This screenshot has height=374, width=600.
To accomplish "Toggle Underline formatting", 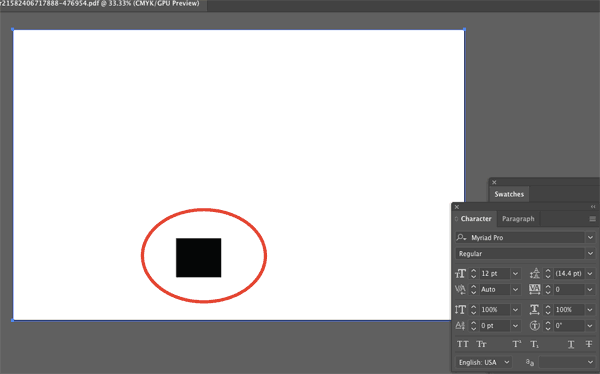I will pyautogui.click(x=571, y=345).
